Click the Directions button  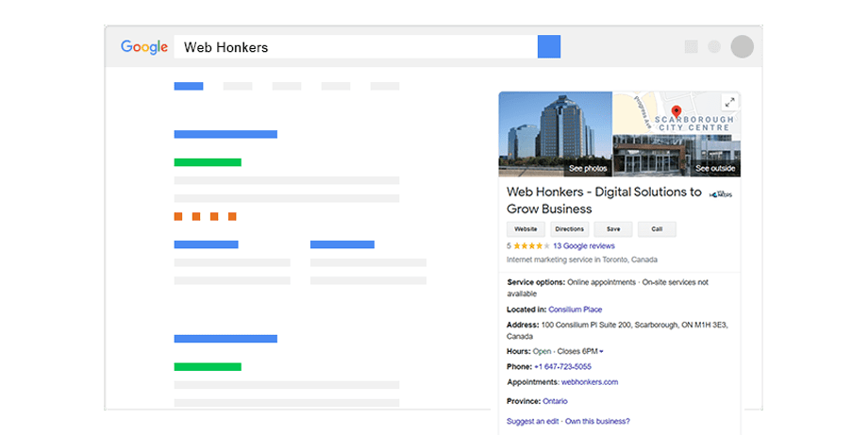569,229
